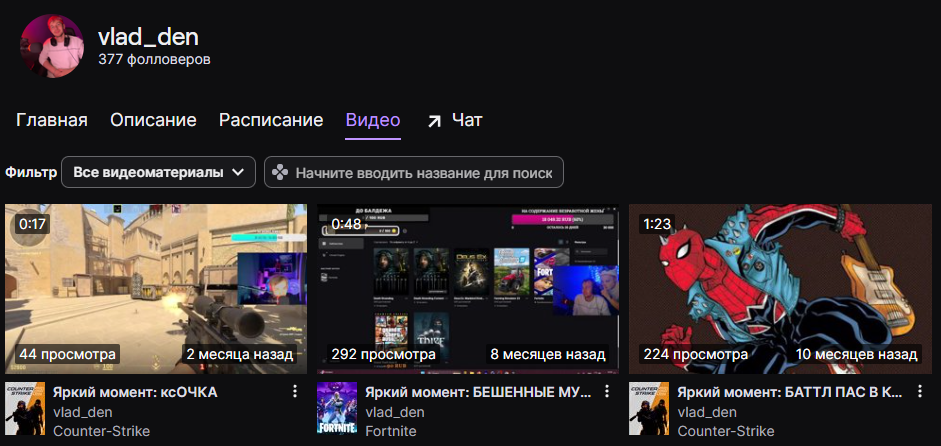The width and height of the screenshot is (941, 446).
Task: Click the pop-out arrow icon beside Чат
Action: 433,121
